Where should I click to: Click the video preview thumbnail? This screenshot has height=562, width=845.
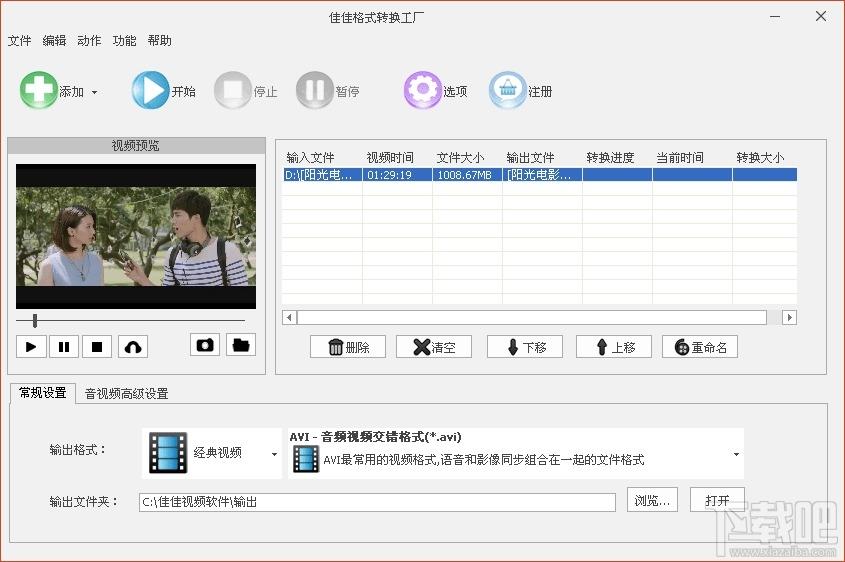click(x=136, y=236)
